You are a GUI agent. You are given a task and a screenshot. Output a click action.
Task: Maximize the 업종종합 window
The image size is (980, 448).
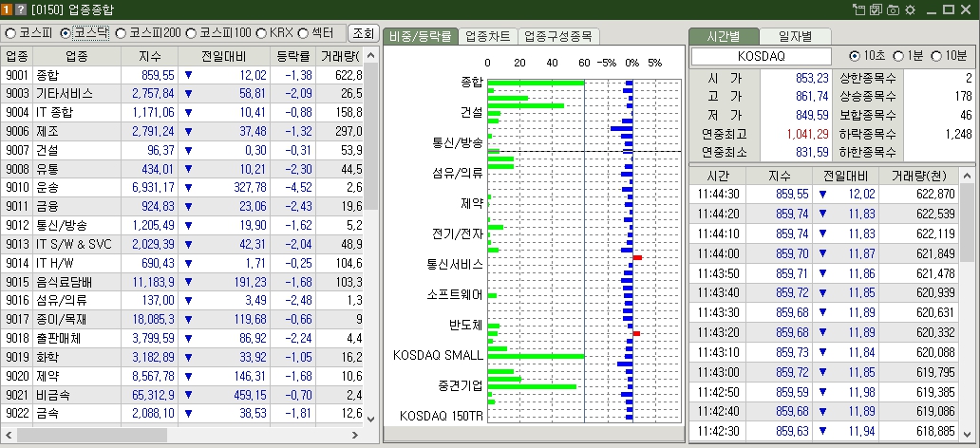pyautogui.click(x=948, y=9)
